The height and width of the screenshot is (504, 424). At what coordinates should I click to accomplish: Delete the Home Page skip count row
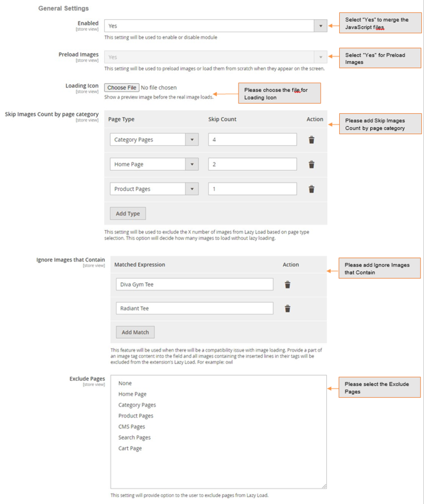(311, 165)
